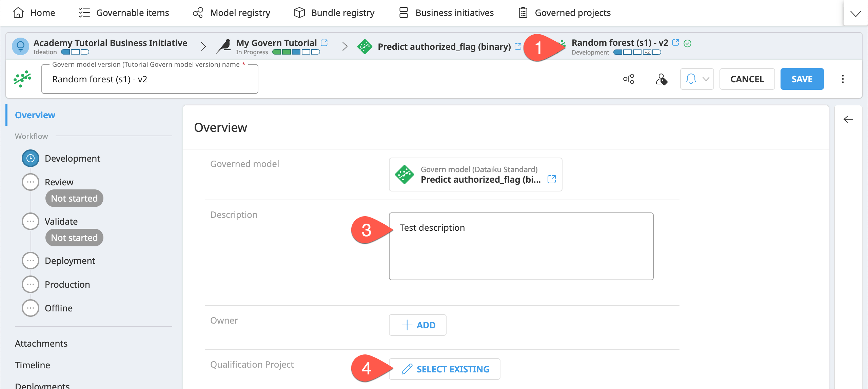The width and height of the screenshot is (868, 389).
Task: Click the Development clock step icon
Action: (31, 158)
